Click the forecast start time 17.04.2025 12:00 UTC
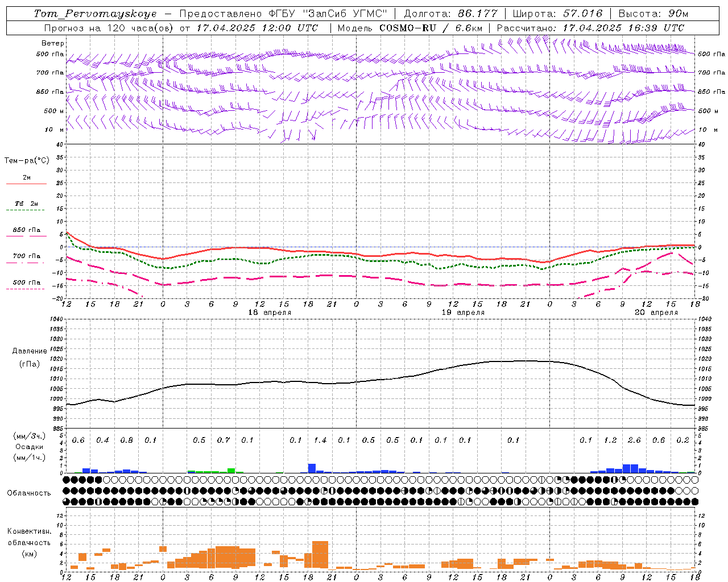 coord(257,28)
